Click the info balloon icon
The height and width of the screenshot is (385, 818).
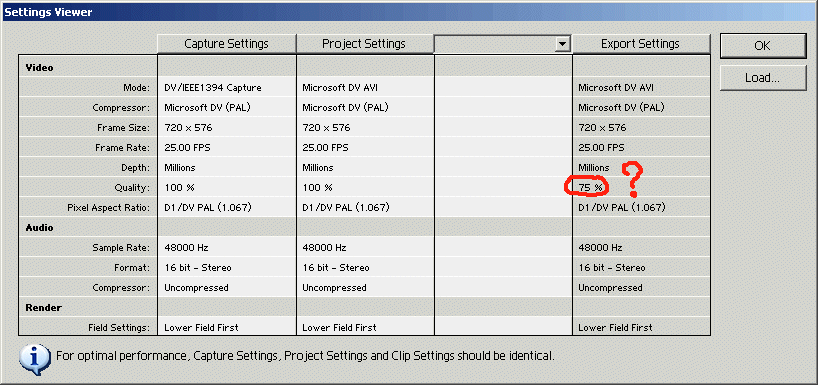(x=34, y=357)
